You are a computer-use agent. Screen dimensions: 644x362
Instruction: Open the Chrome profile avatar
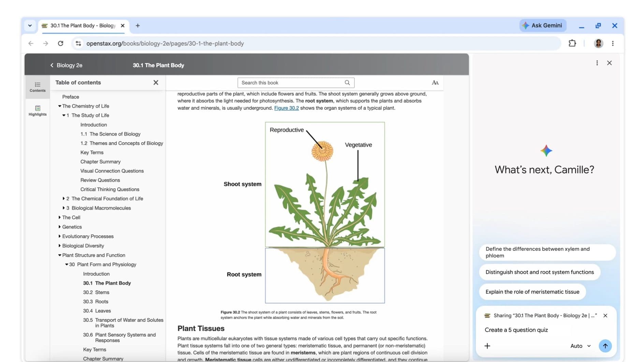[x=598, y=43]
